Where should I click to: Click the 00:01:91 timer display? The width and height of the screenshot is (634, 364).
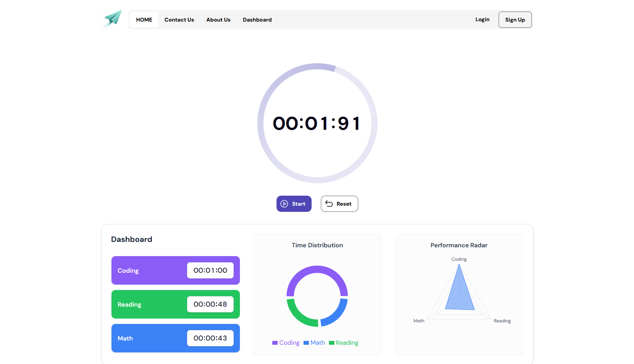coord(317,124)
